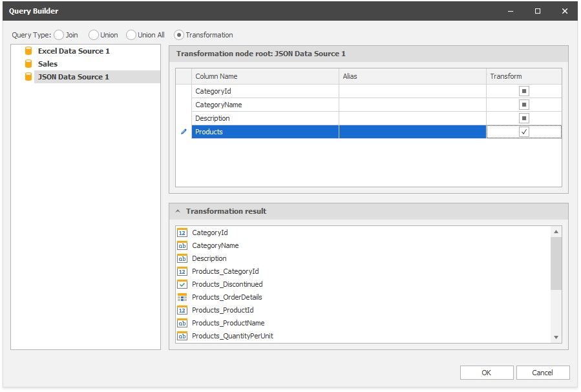
Task: Click the JSON Data Source 1 icon
Action: click(28, 77)
